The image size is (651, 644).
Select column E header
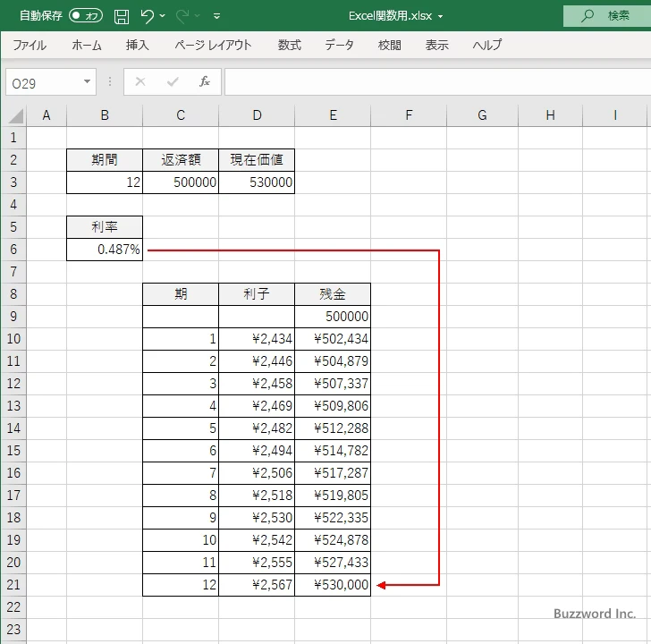pos(333,115)
